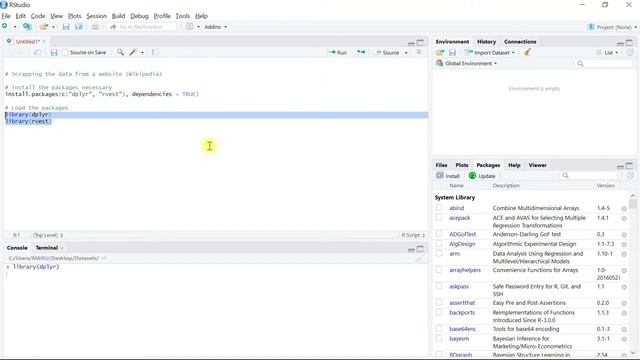Save workspace icon in Environment pane
Viewport: 640px width, 360px height.
click(x=452, y=52)
